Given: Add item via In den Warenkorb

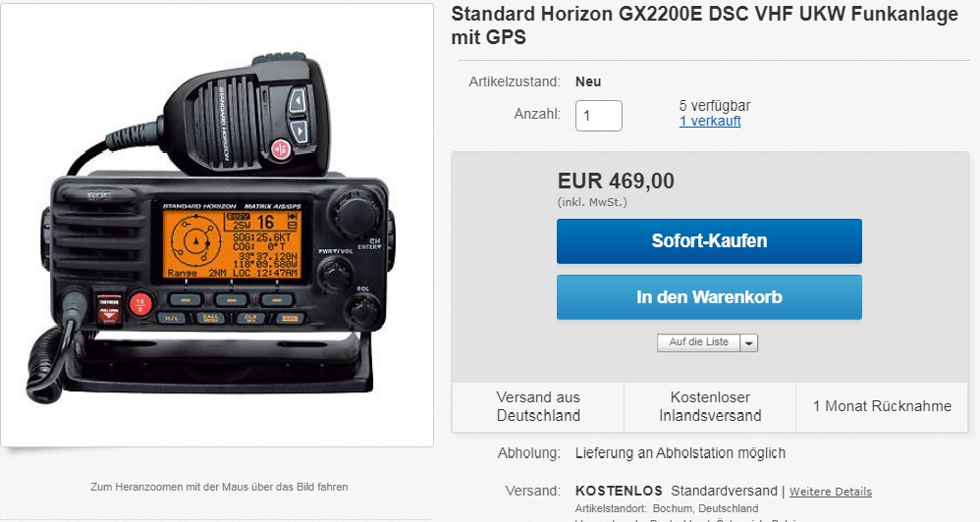Looking at the screenshot, I should click(x=709, y=297).
